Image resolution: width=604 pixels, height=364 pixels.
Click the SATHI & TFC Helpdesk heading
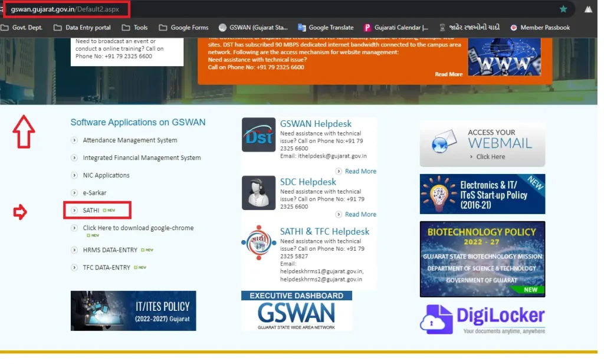tap(324, 231)
